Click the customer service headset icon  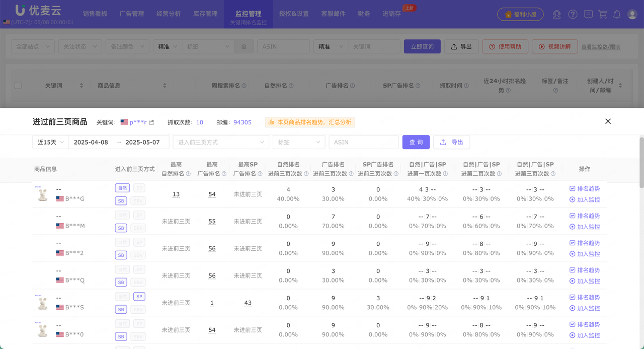click(x=556, y=15)
